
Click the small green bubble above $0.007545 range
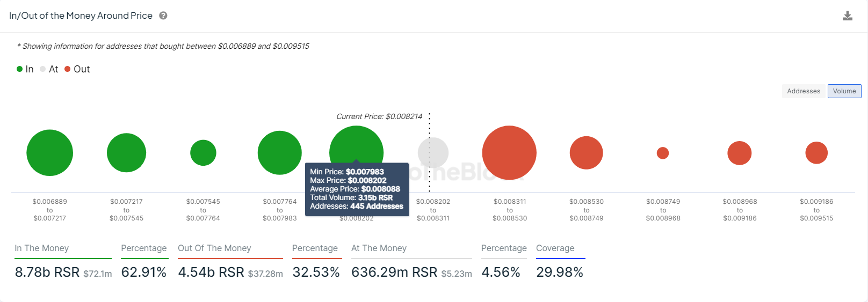(x=203, y=153)
